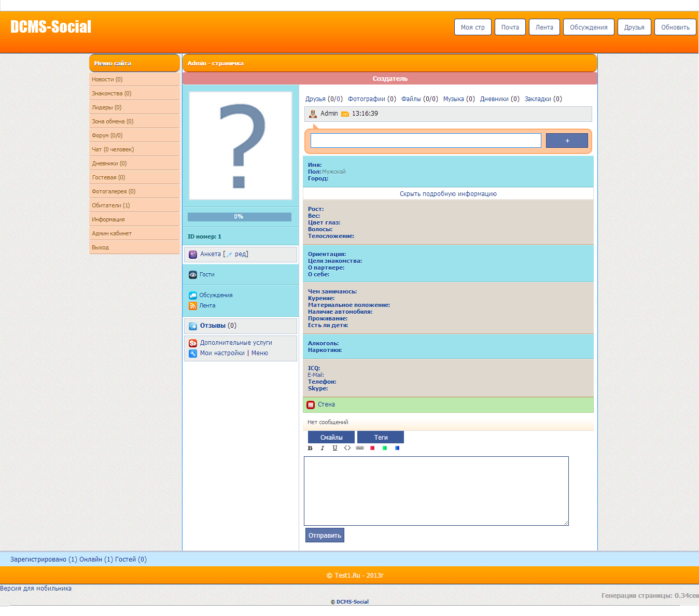Open Обсуждения in top navigation
Screen dimensions: 699x616
[589, 27]
